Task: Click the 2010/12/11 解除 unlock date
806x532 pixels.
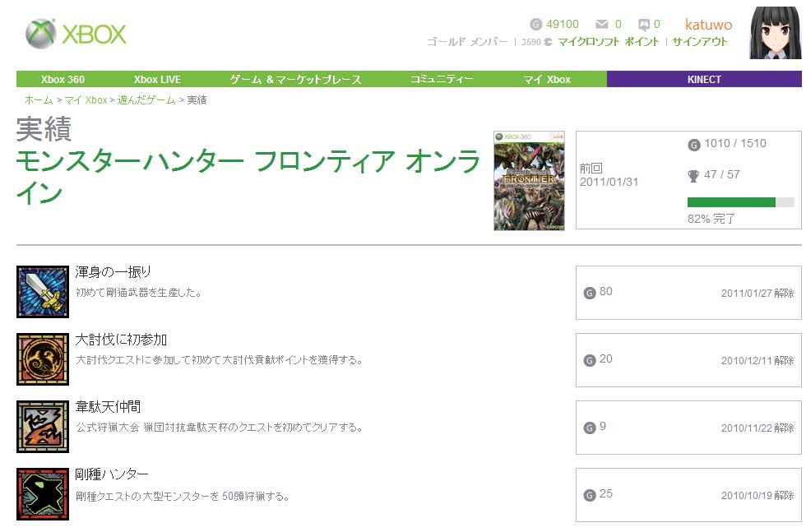Action: [x=757, y=360]
